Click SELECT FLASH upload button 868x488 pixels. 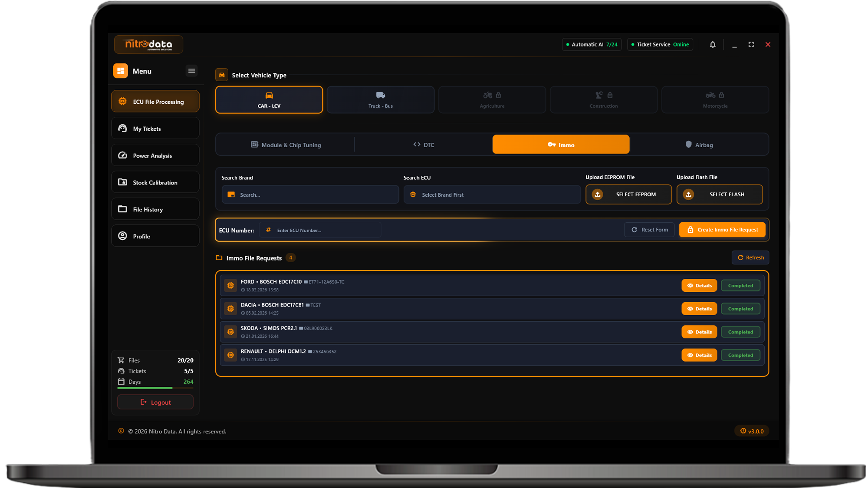[x=720, y=195]
